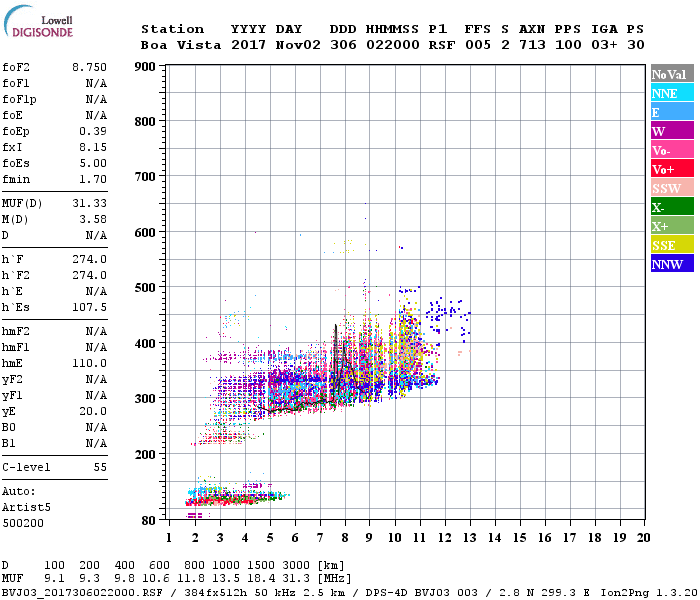Select the X- dark green legend swatch

pyautogui.click(x=672, y=207)
